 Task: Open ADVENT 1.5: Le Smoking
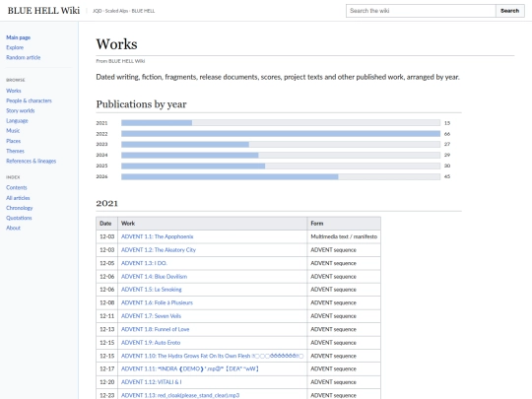(152, 290)
